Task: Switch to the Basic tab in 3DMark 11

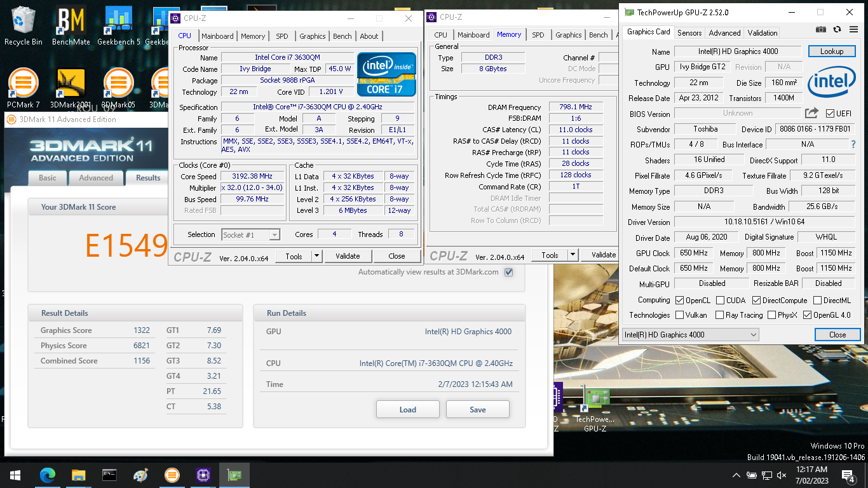Action: (x=48, y=178)
